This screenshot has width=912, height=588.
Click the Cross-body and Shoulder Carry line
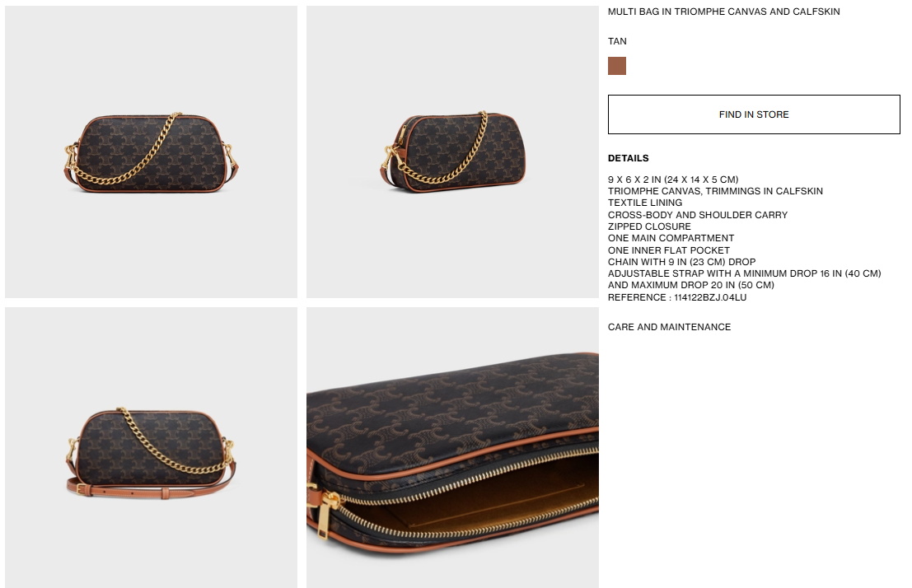[697, 215]
